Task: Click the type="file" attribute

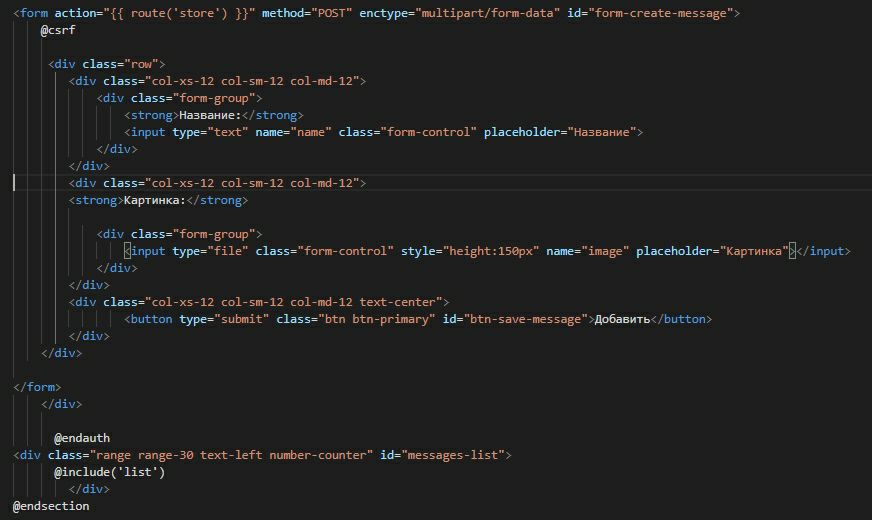Action: point(210,251)
